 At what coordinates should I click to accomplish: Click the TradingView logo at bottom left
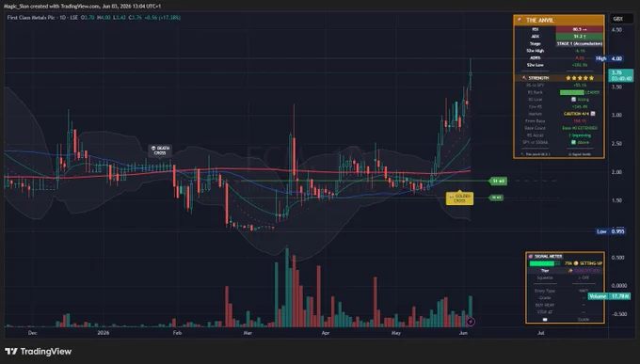click(x=38, y=352)
